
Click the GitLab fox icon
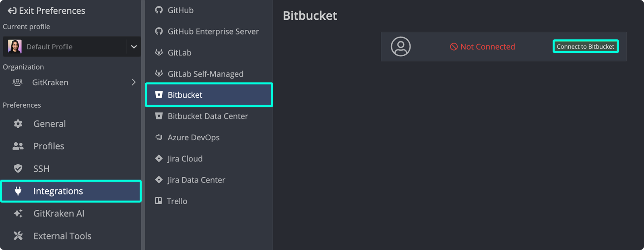159,53
